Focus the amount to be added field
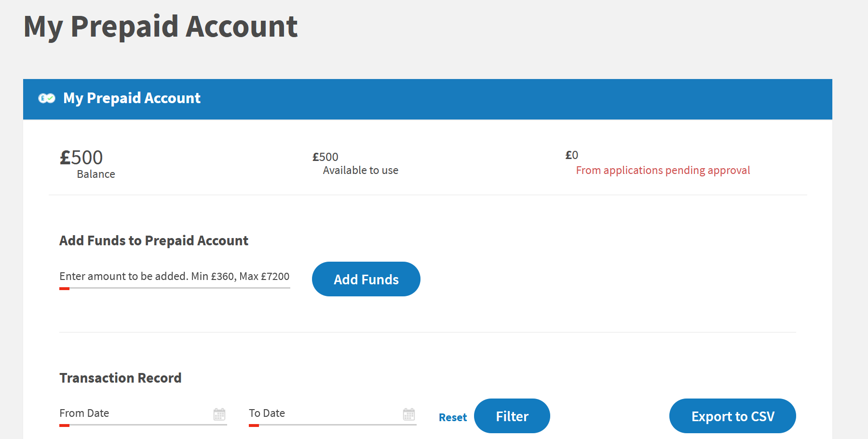 (x=175, y=277)
